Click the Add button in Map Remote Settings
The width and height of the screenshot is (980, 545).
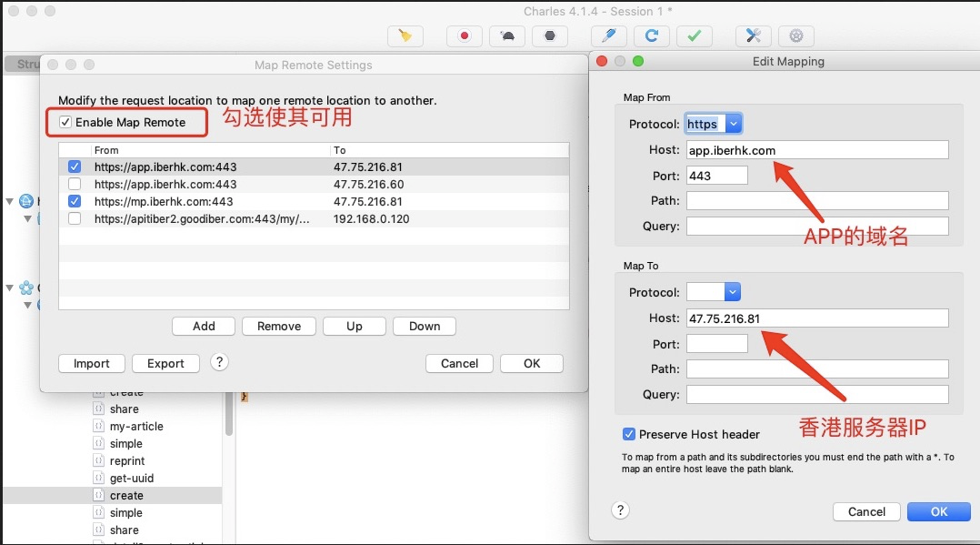[204, 327]
